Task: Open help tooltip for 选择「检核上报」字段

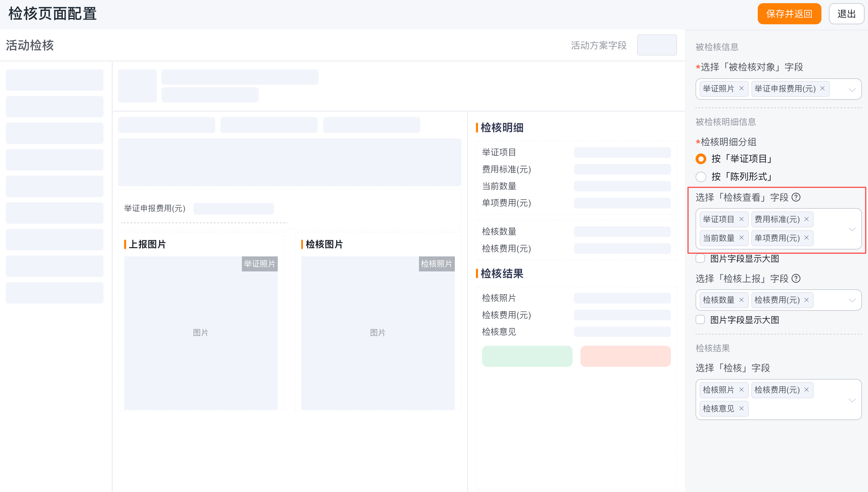Action: tap(796, 278)
